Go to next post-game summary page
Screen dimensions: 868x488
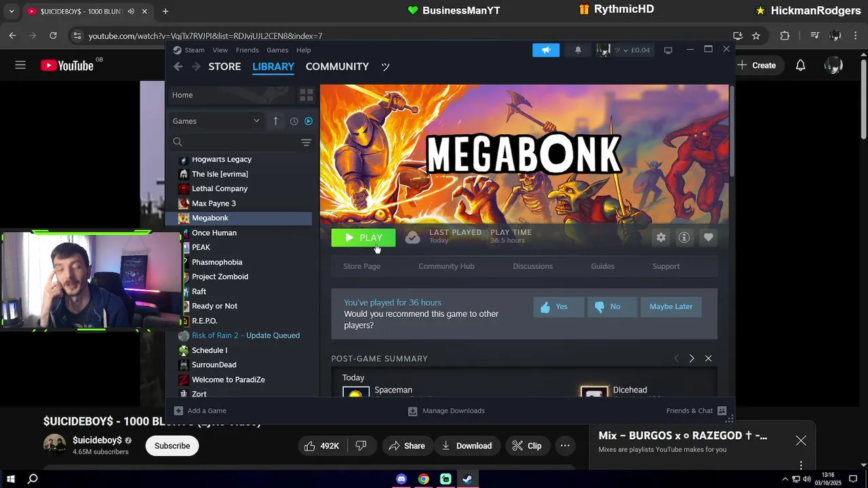[692, 359]
